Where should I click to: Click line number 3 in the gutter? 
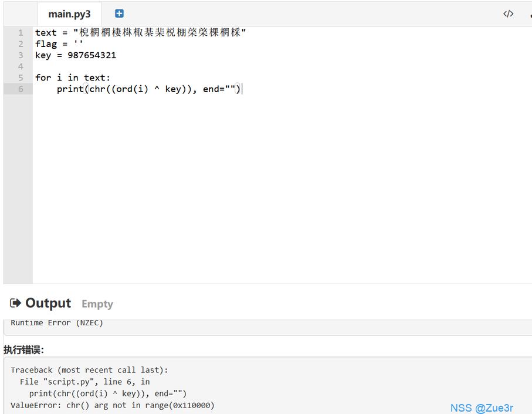21,55
